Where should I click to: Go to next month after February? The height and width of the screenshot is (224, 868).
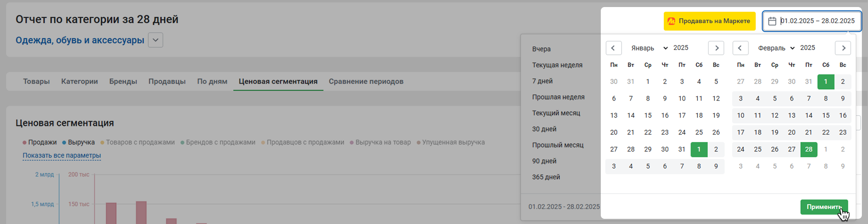[x=843, y=48]
